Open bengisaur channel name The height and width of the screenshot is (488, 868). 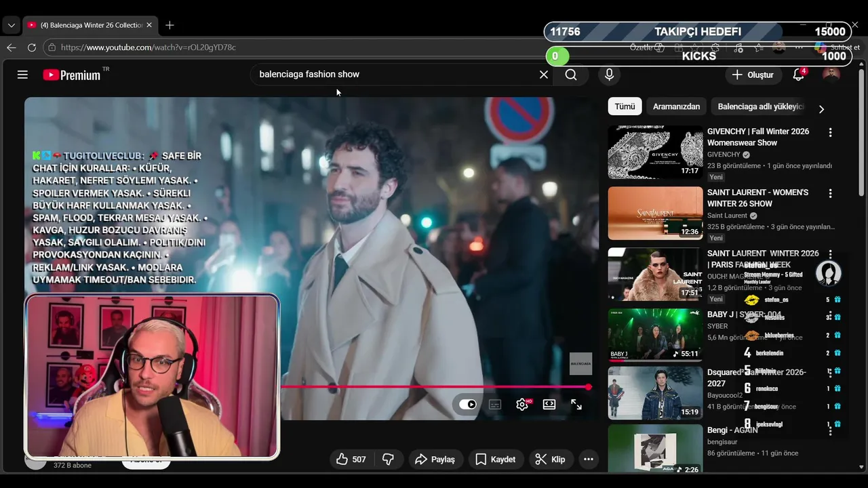coord(722,441)
